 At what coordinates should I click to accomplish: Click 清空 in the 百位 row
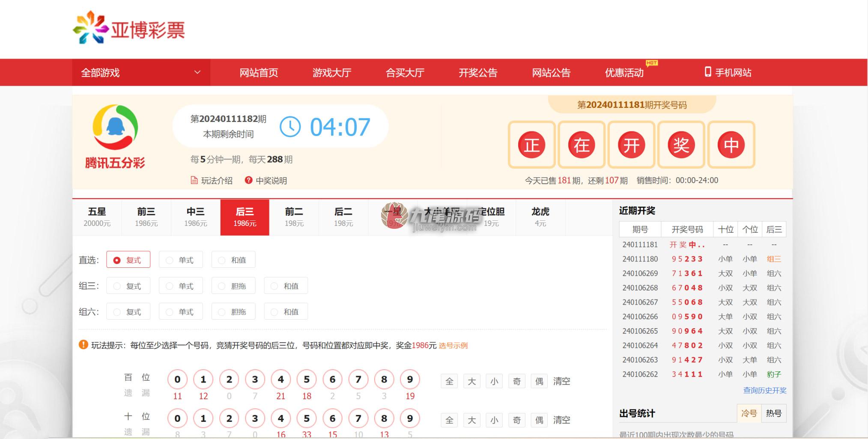[x=561, y=381]
